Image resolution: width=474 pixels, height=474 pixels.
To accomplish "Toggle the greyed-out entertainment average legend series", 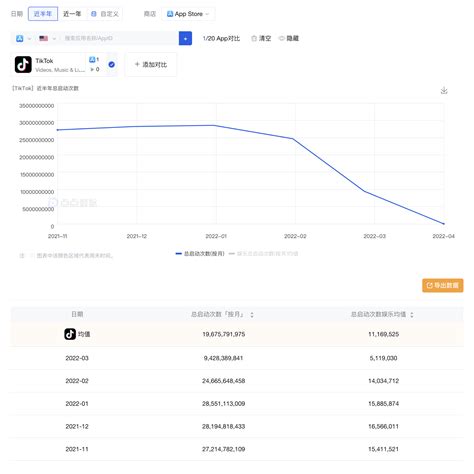I will 263,254.
